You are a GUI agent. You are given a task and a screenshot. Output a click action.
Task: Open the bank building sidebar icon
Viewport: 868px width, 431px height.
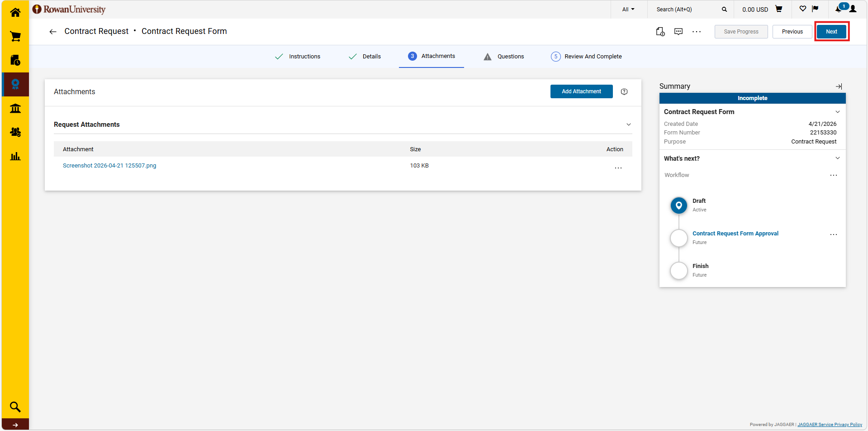click(x=15, y=108)
